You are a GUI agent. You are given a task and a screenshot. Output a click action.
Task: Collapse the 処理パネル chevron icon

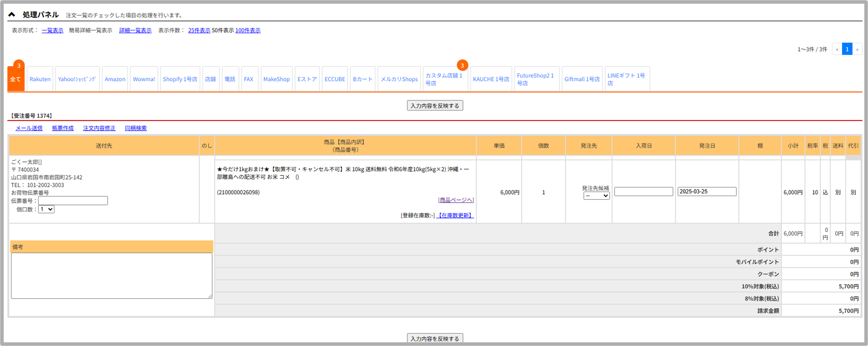pyautogui.click(x=12, y=14)
